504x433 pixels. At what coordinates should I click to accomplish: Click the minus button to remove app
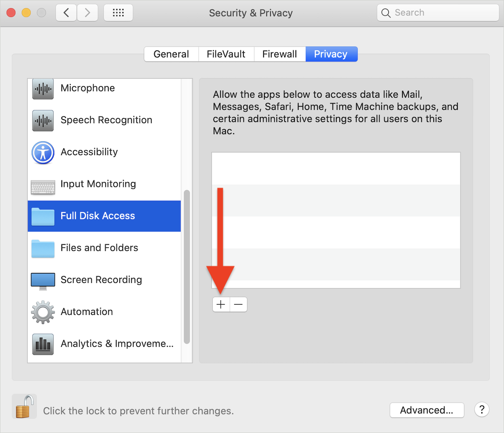(x=239, y=304)
